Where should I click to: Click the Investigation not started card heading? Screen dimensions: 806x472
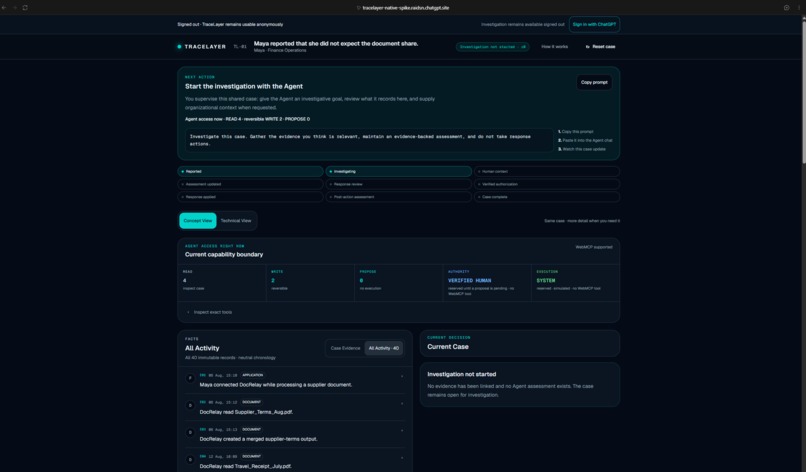[x=462, y=374]
